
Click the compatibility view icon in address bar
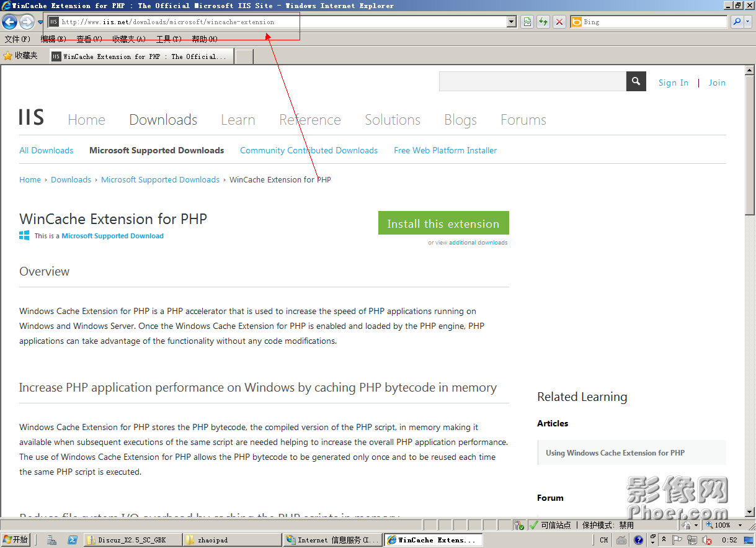(527, 22)
